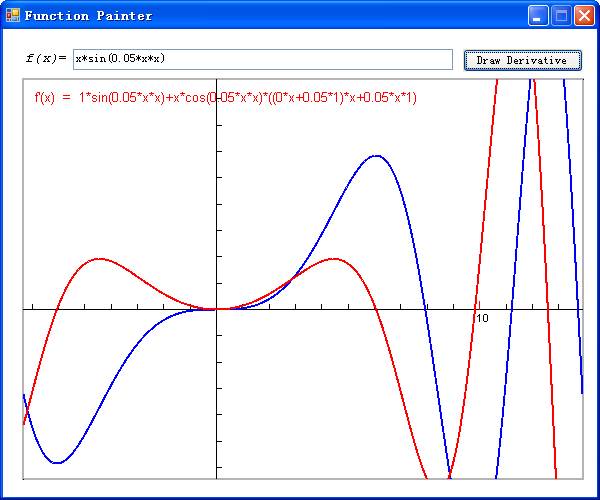Image resolution: width=600 pixels, height=500 pixels.
Task: Click the Function Painter title bar text
Action: click(x=88, y=16)
